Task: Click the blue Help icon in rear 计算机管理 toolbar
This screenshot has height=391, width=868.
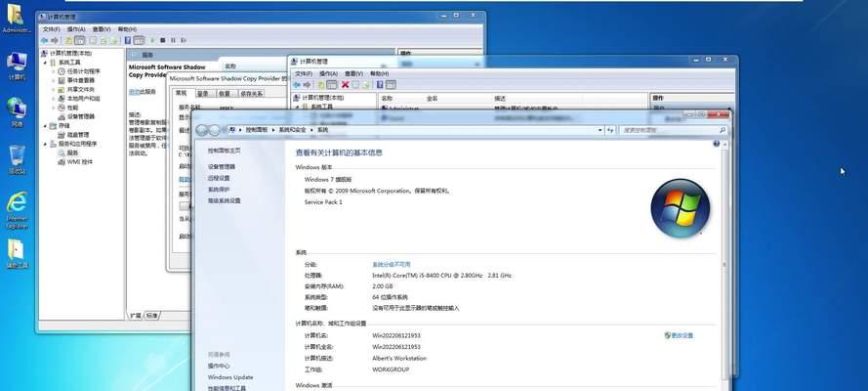Action: pyautogui.click(x=127, y=40)
